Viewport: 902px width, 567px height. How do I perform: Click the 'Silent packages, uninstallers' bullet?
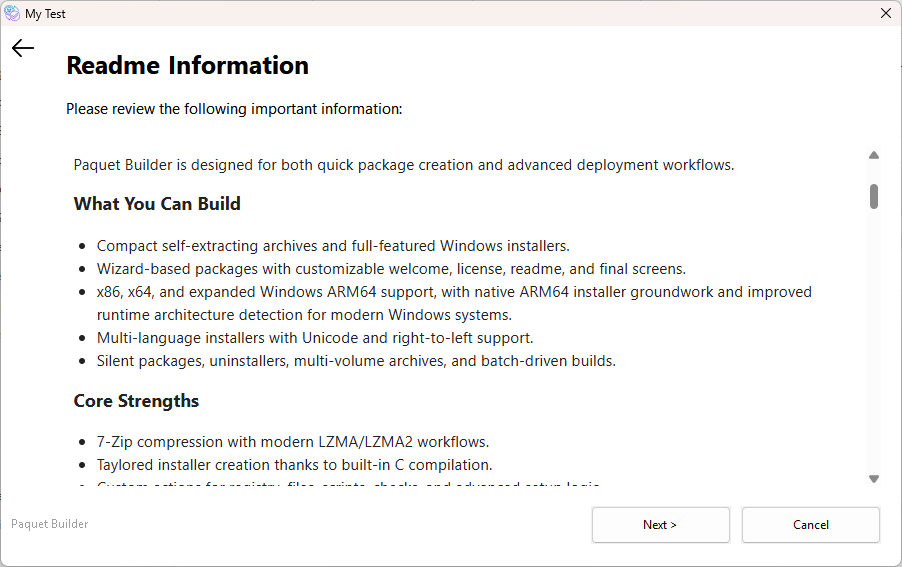(356, 361)
